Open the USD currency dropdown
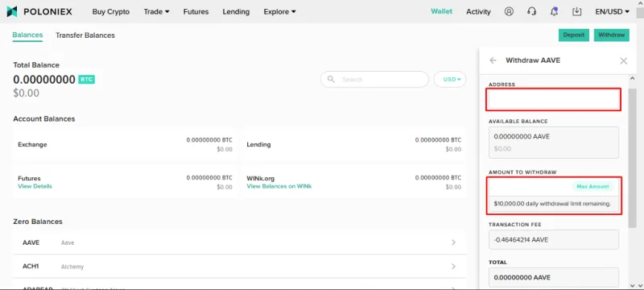The width and height of the screenshot is (644, 290). tap(450, 79)
